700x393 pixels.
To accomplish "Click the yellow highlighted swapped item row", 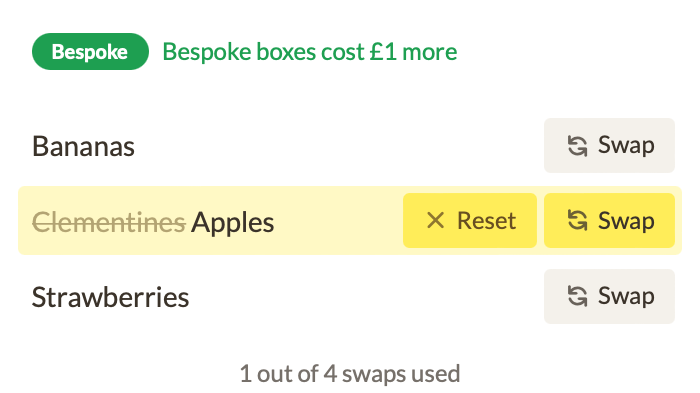I will pyautogui.click(x=350, y=221).
